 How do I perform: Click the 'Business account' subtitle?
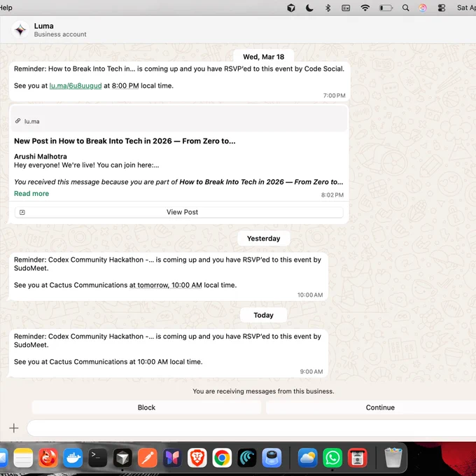pos(60,34)
